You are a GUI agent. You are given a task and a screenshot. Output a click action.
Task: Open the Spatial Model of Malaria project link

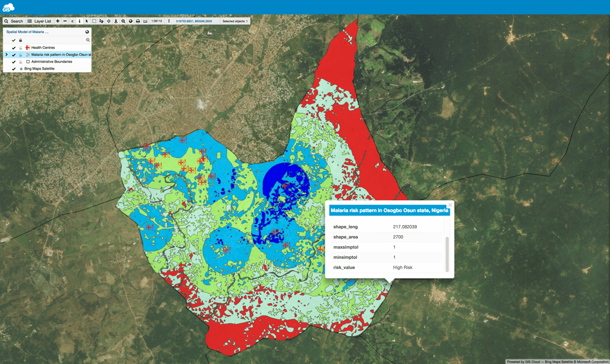tap(27, 32)
